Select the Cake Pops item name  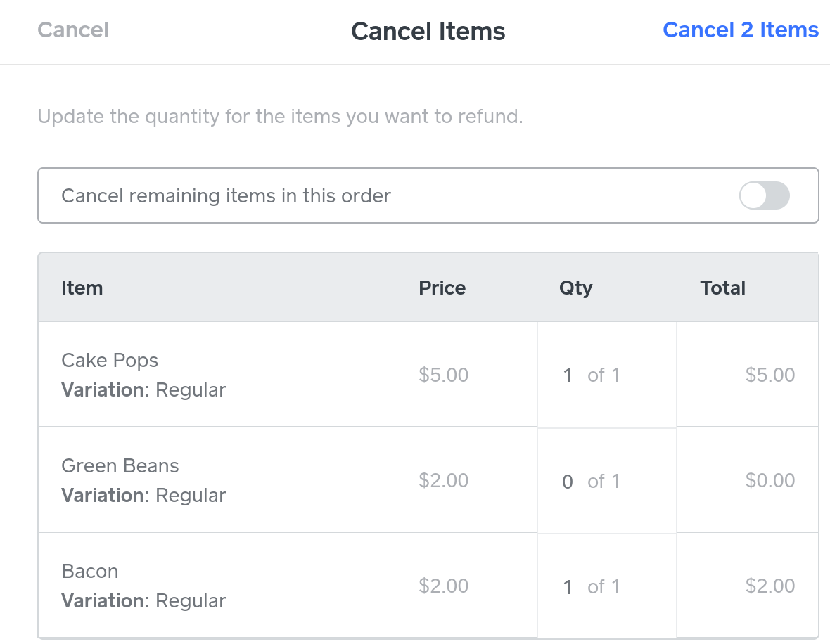[x=110, y=361]
